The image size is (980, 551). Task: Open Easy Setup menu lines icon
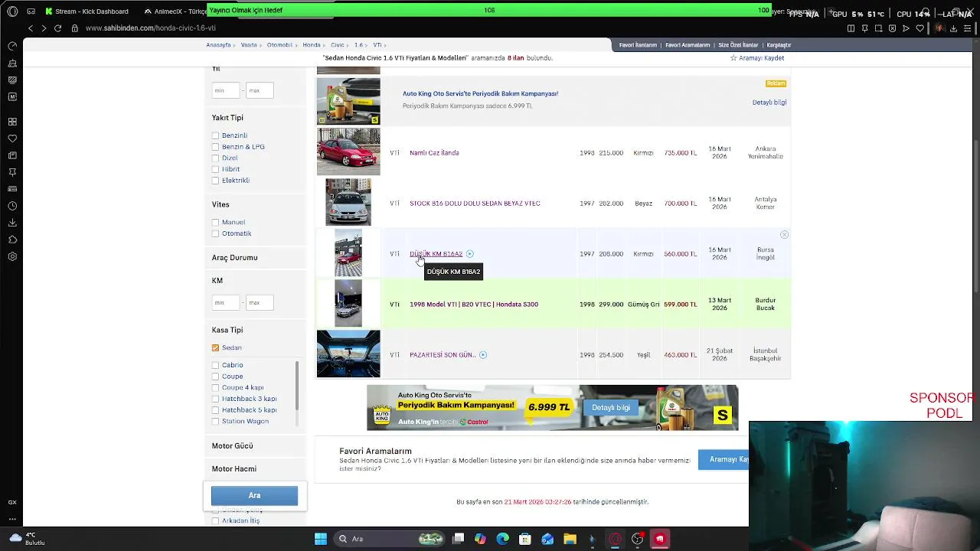[967, 28]
